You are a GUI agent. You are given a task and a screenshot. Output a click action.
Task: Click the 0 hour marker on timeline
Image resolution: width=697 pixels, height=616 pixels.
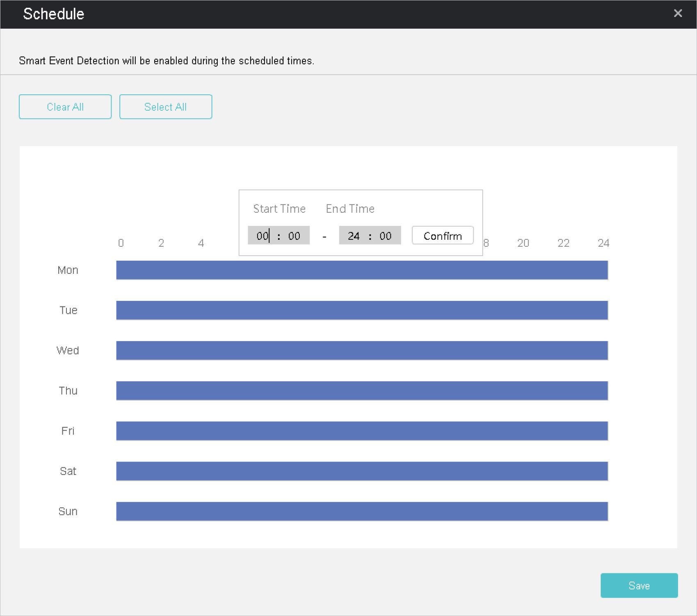121,243
